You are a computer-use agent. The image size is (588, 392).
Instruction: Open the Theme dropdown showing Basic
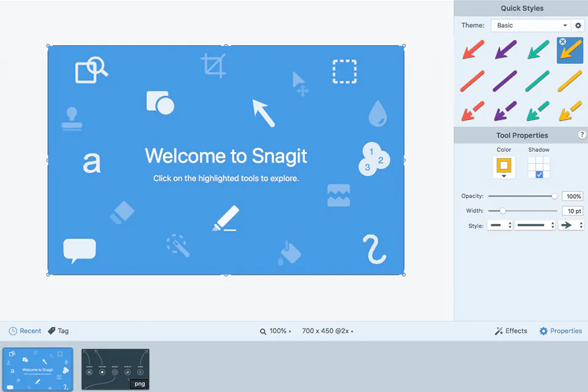[530, 25]
